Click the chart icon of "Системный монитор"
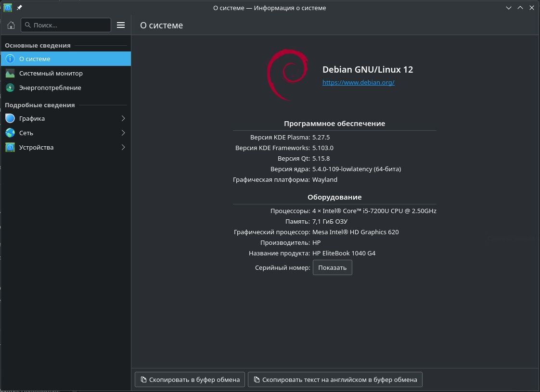Image resolution: width=540 pixels, height=392 pixels. tap(10, 73)
